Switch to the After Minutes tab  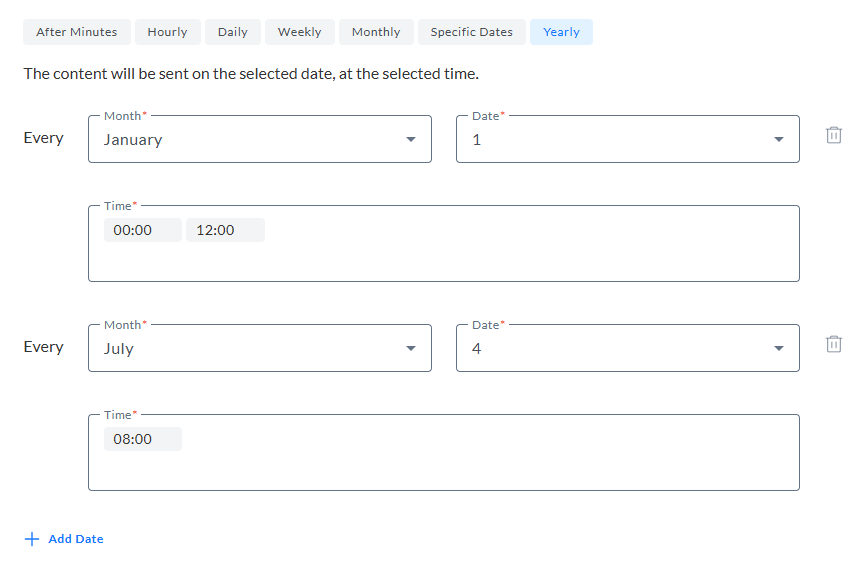tap(76, 32)
